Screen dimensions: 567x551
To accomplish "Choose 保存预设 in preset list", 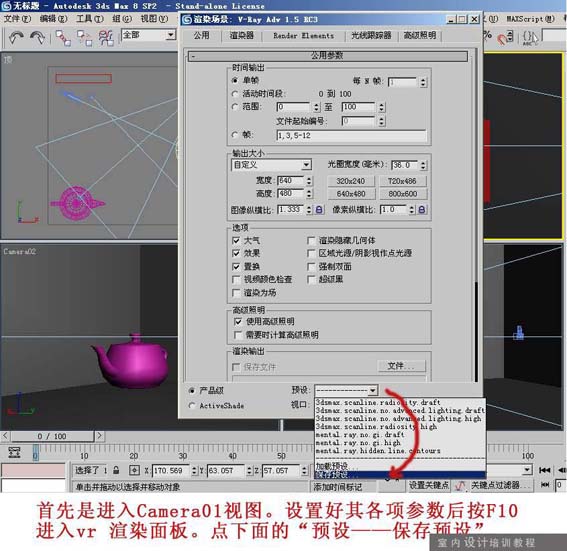I will 400,474.
